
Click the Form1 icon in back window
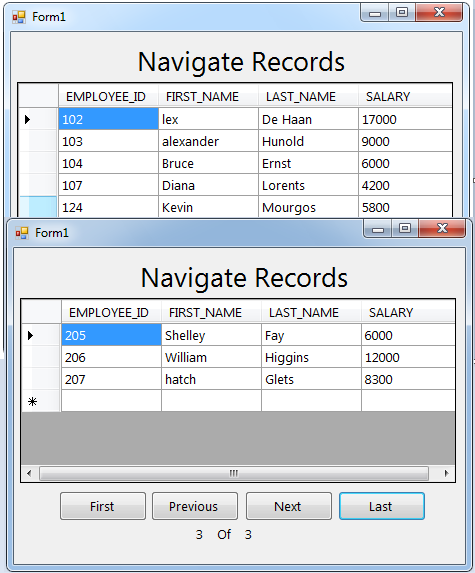point(19,17)
